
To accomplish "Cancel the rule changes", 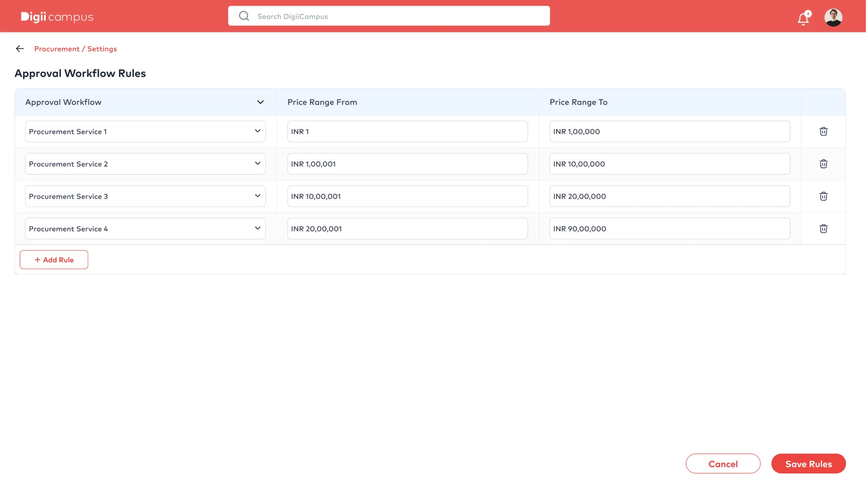I will tap(723, 464).
